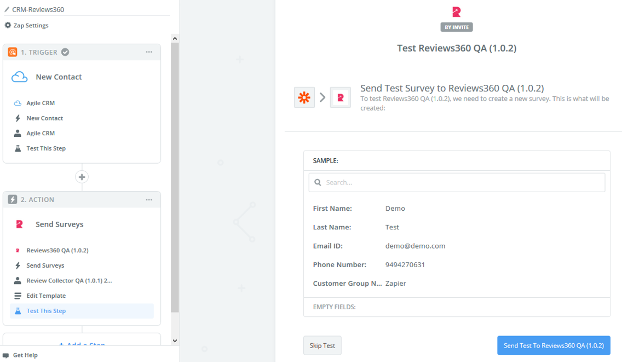The image size is (622, 364).
Task: Click the trigger step checkmark icon
Action: [65, 52]
